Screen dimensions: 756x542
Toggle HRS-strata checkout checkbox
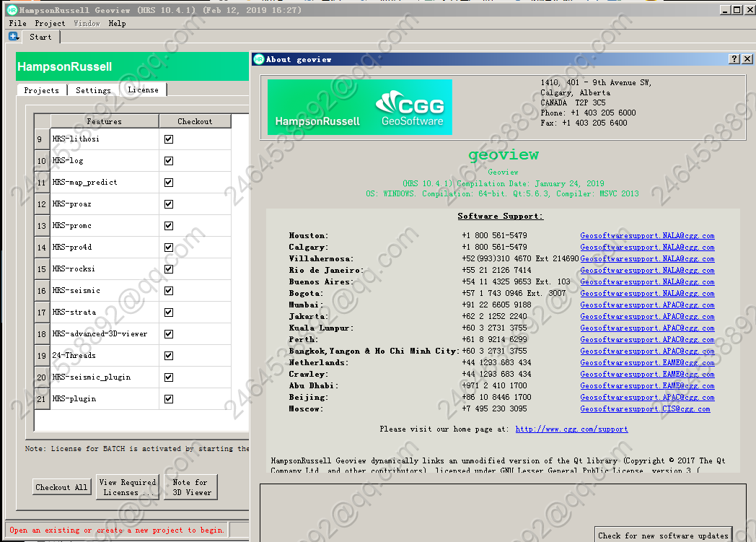pyautogui.click(x=169, y=312)
